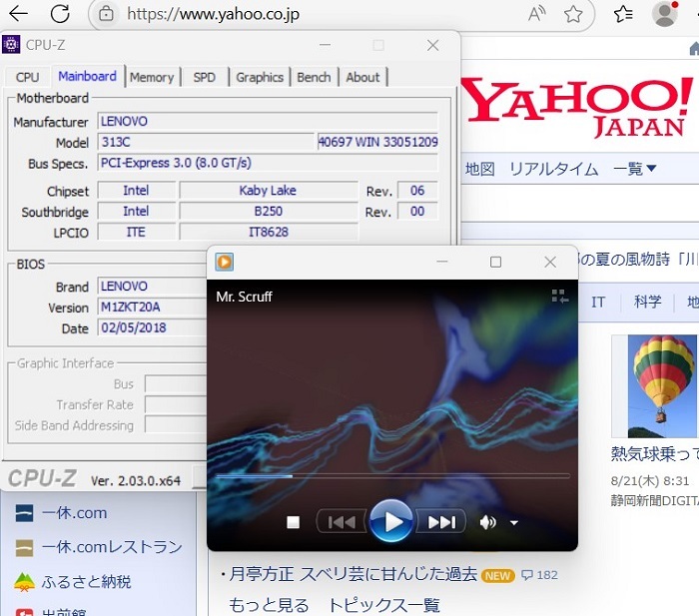This screenshot has width=699, height=616.
Task: Open the 地図 link on Yahoo
Action: click(479, 169)
